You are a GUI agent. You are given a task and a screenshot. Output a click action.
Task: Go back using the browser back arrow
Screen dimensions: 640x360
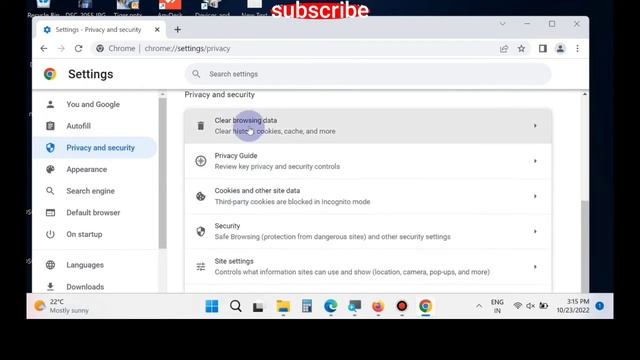click(44, 49)
